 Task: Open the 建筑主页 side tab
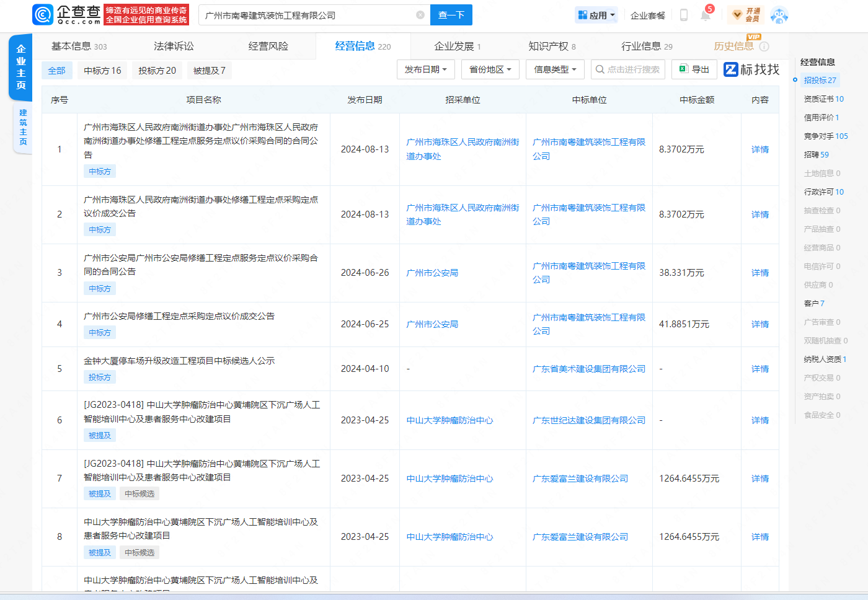point(23,127)
